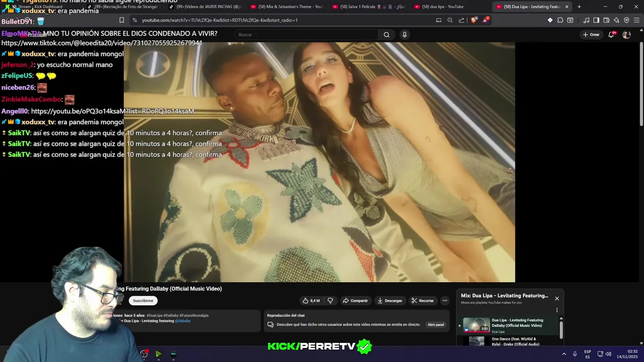Viewport: 644px width, 362px height.
Task: Click the share page icon in address bar
Action: click(x=462, y=20)
